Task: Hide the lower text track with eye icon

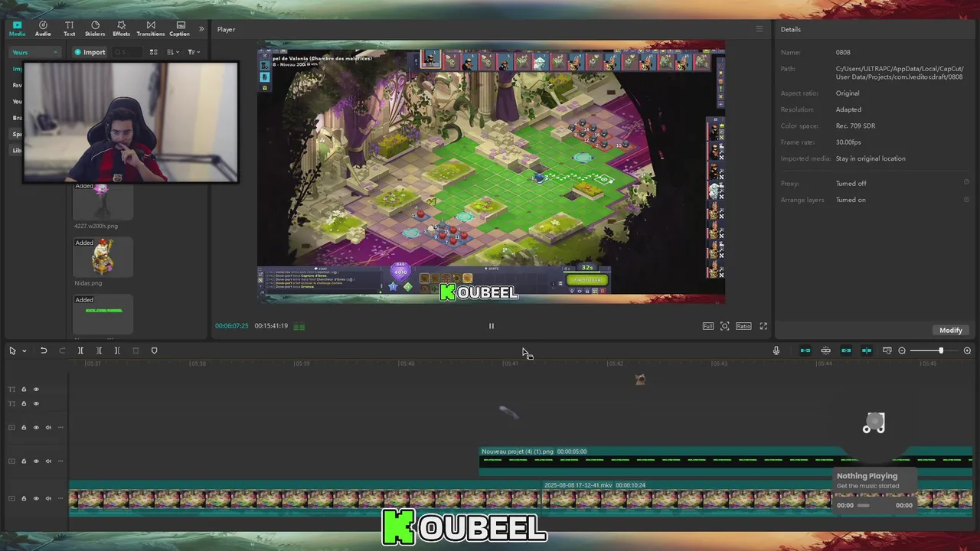Action: (36, 403)
